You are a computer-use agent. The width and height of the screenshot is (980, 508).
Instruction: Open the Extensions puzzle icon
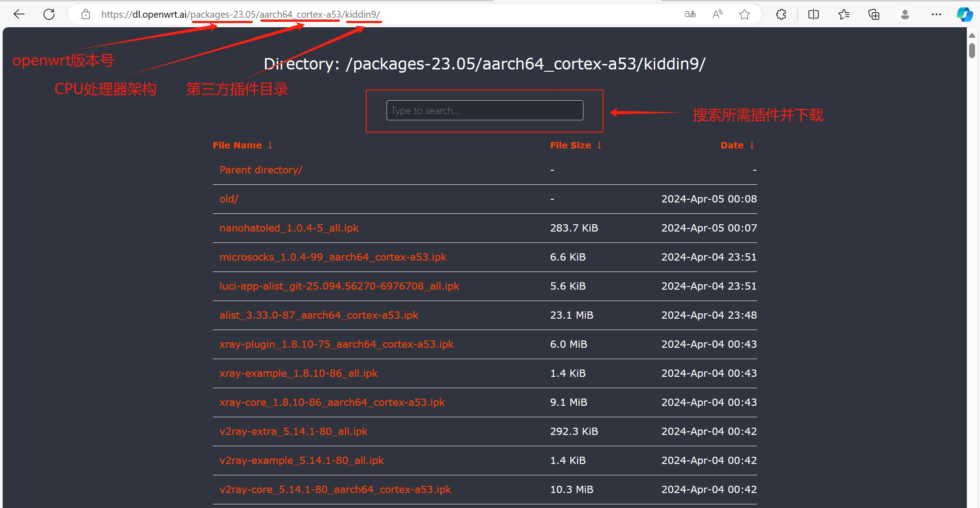781,15
